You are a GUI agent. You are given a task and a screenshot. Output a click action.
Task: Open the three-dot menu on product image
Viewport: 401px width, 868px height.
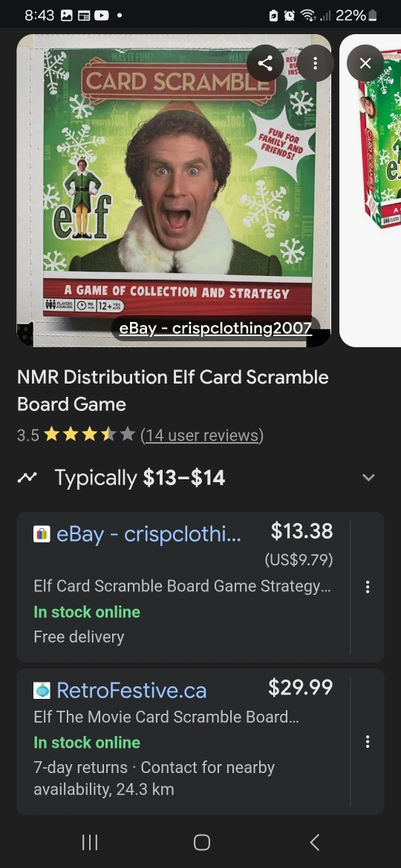[315, 64]
